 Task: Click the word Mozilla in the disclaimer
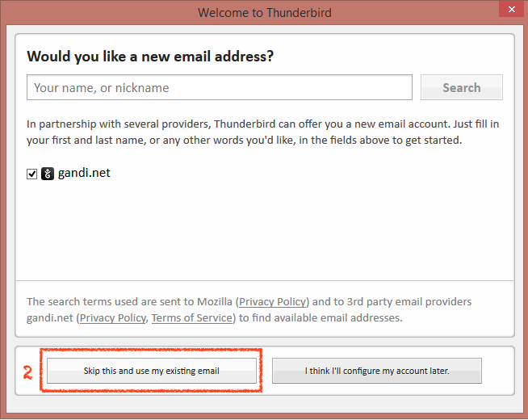pyautogui.click(x=207, y=302)
